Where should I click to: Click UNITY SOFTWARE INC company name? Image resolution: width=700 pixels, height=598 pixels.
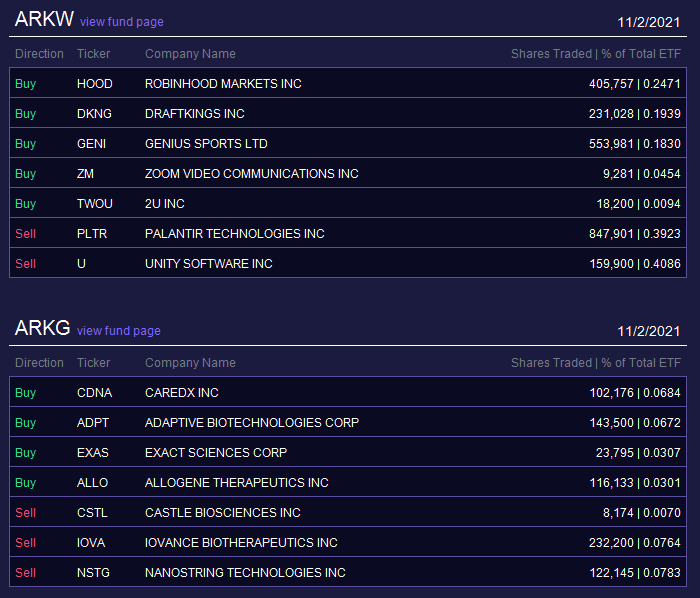coord(209,264)
